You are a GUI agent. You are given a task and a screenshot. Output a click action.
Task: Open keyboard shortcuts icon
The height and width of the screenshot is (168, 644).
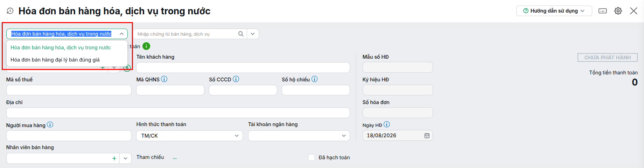point(603,11)
